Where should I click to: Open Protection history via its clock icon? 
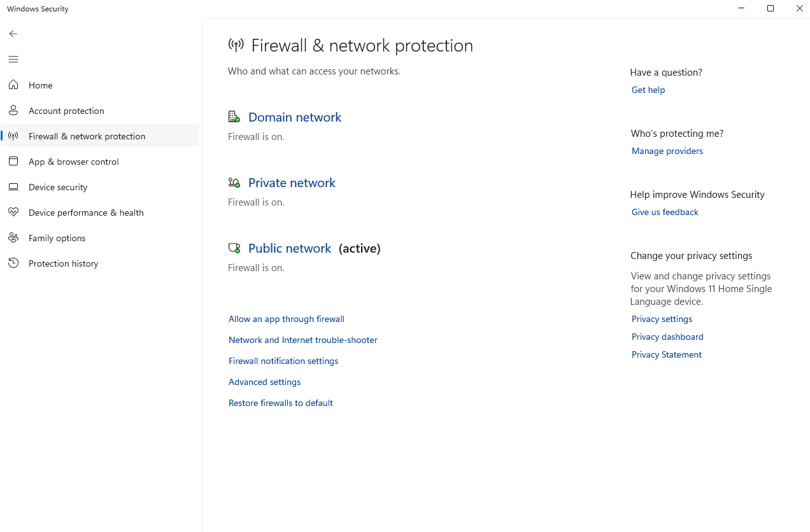13,263
